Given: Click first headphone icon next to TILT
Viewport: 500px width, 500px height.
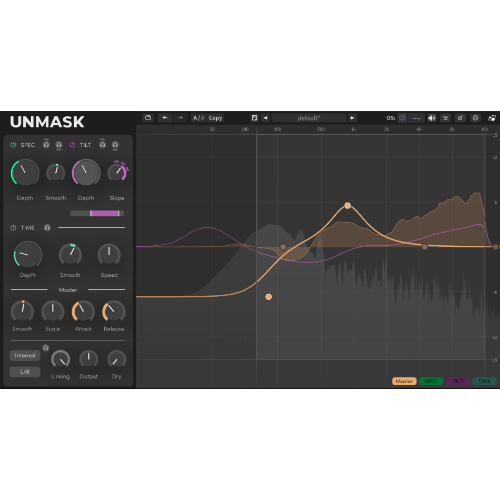Looking at the screenshot, I should (x=102, y=144).
